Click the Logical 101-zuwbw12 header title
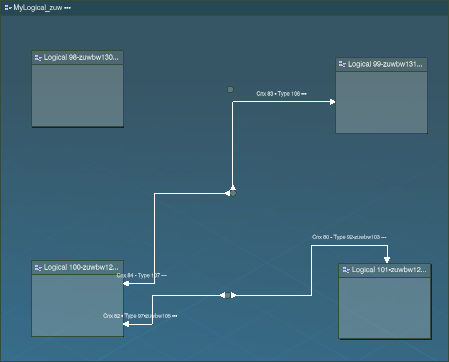449x362 pixels. point(389,270)
